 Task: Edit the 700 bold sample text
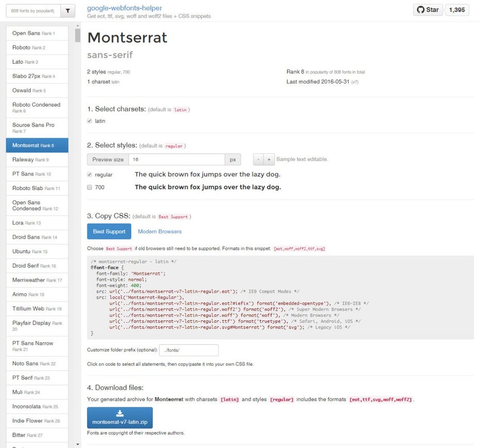tap(208, 187)
